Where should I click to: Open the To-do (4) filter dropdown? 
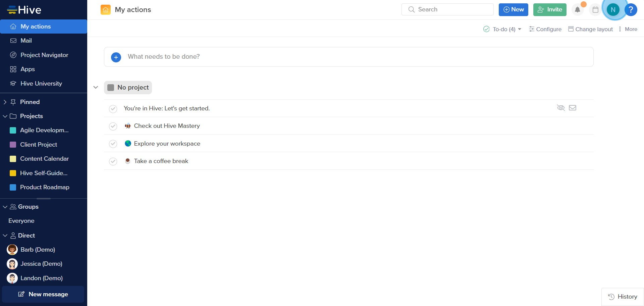502,29
